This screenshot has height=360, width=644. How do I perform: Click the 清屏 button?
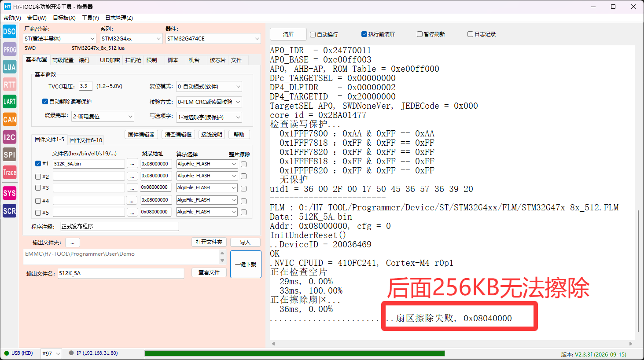[x=288, y=34]
